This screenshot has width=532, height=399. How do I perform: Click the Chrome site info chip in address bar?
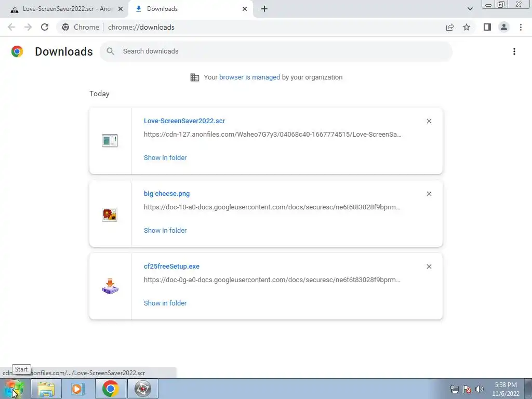[x=81, y=27]
